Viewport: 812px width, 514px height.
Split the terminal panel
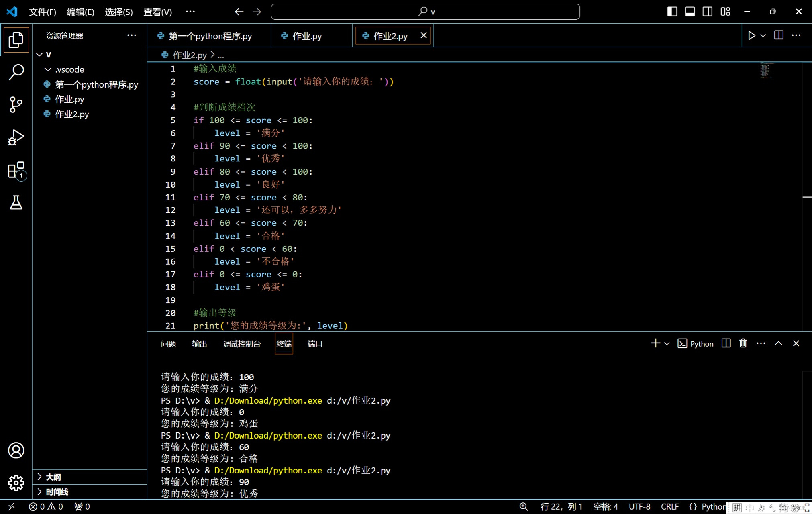(726, 343)
